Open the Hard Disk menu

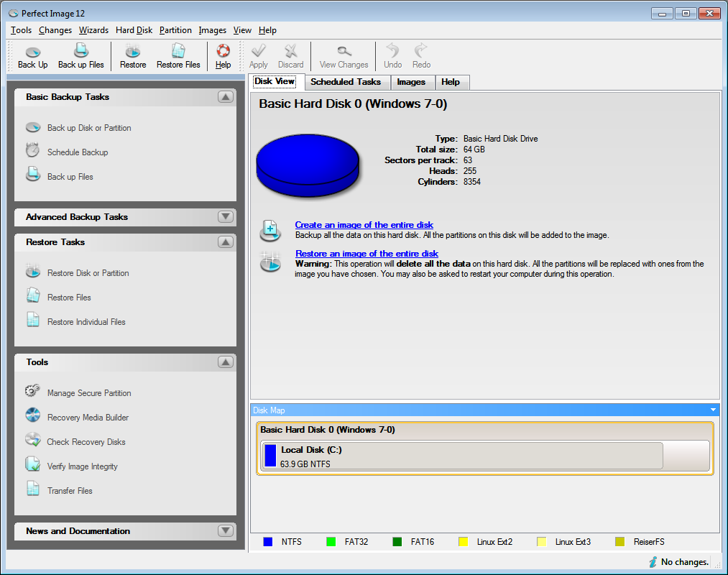(134, 30)
